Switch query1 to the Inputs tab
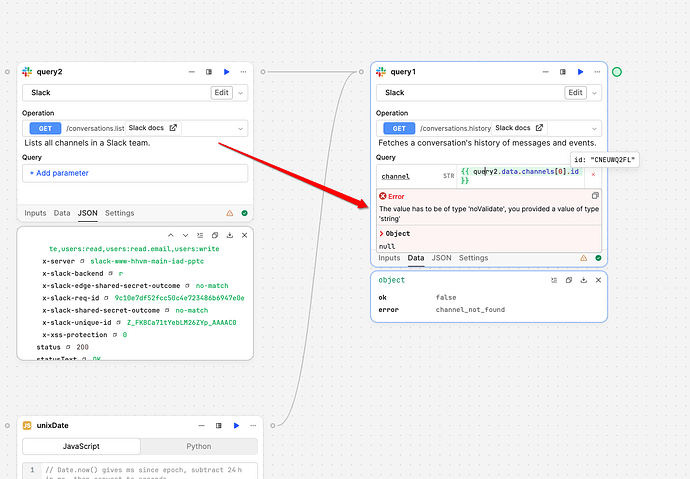 (x=389, y=258)
